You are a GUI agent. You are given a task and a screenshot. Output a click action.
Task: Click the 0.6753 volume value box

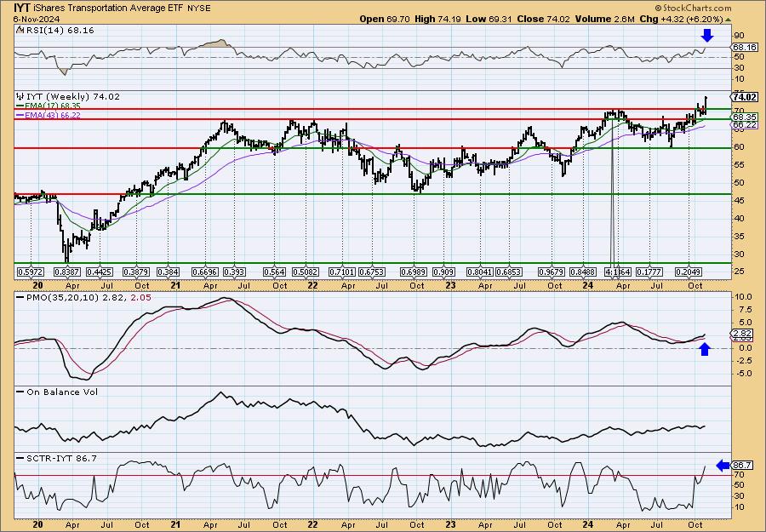[372, 272]
